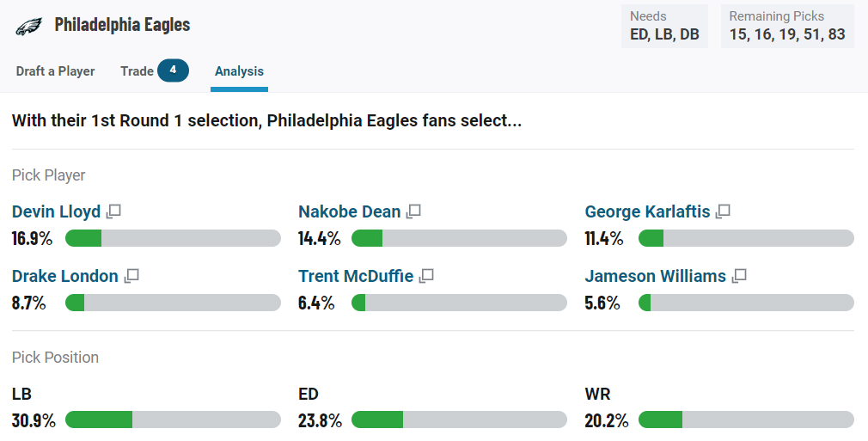Open Drake London's pop-out profile icon
Screen dimensions: 868x441
coord(131,276)
